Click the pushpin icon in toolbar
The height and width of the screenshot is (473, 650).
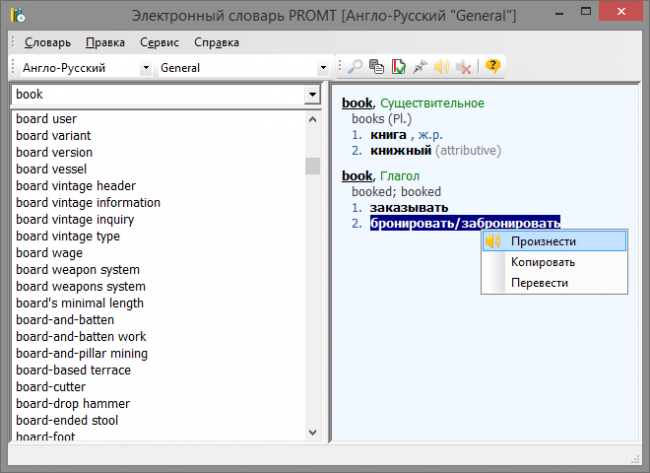420,67
